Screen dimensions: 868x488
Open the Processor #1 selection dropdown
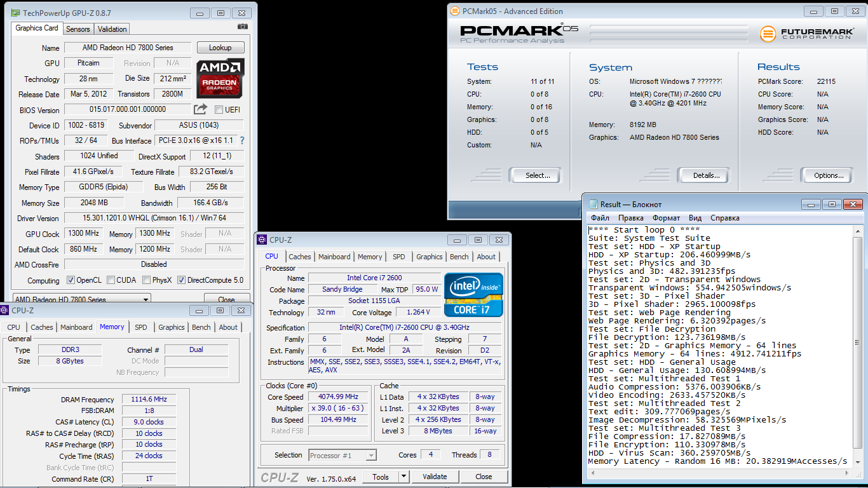[x=342, y=455]
